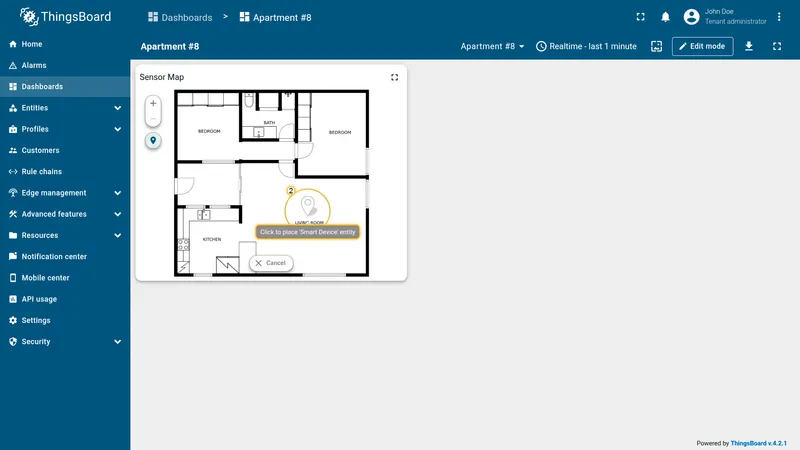Click the dashboard image icon next to Edit mode
Screen dimensions: 800x450
coord(657,46)
